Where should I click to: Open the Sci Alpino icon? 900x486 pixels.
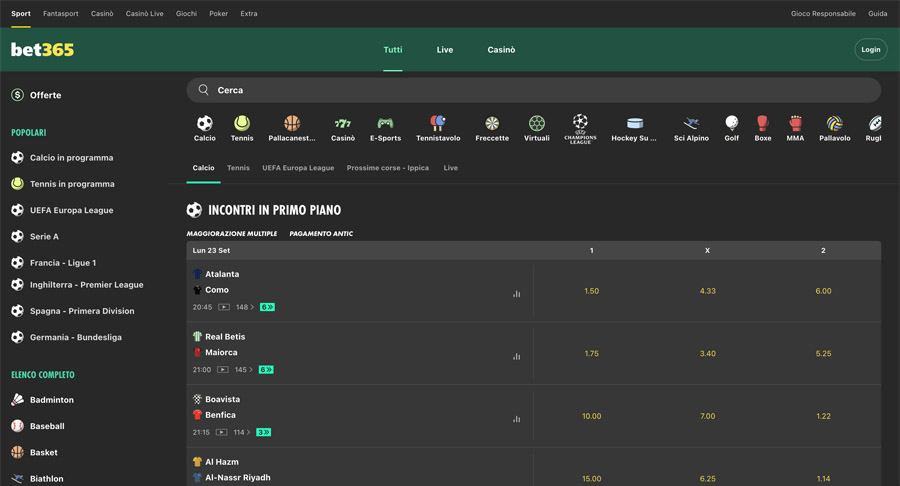691,123
